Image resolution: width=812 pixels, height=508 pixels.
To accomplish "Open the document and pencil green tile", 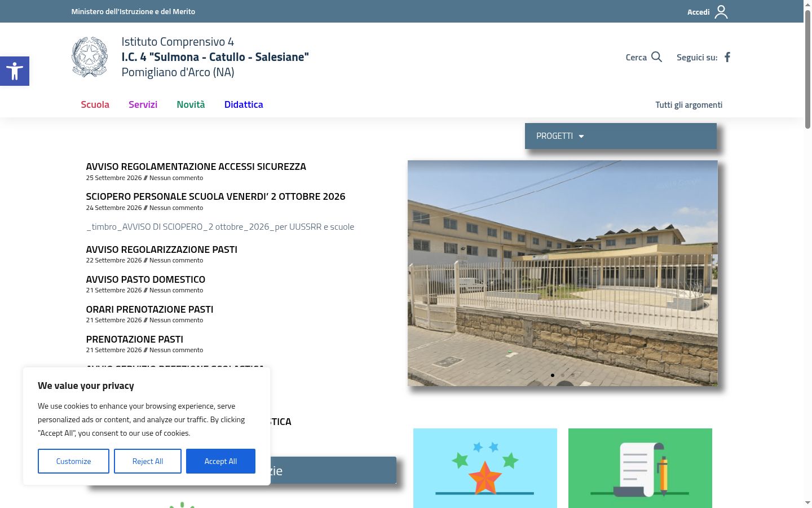I will pos(640,468).
